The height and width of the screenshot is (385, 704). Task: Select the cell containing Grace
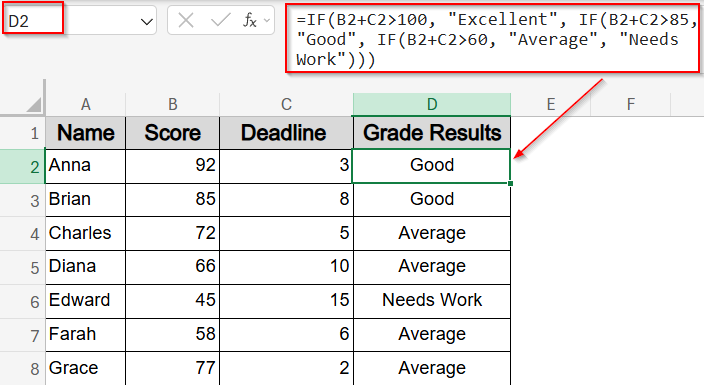coord(85,368)
